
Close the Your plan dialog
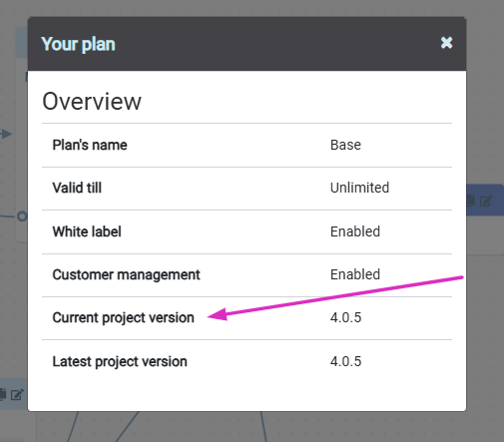tap(446, 43)
